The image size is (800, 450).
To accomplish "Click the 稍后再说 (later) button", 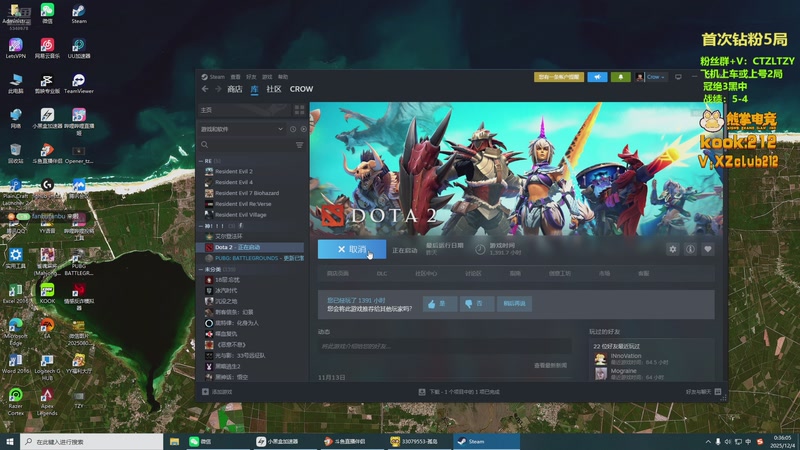I will pyautogui.click(x=514, y=304).
